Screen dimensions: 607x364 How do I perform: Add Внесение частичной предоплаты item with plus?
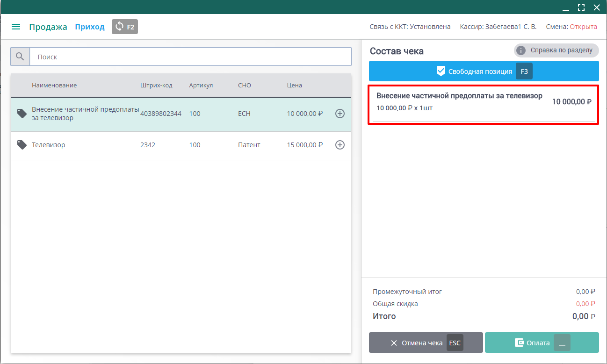click(340, 113)
